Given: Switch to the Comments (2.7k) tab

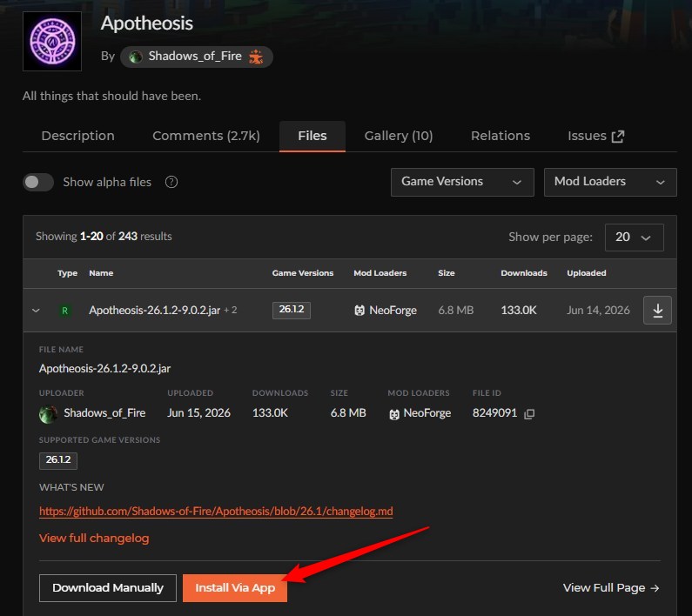Looking at the screenshot, I should pos(206,136).
